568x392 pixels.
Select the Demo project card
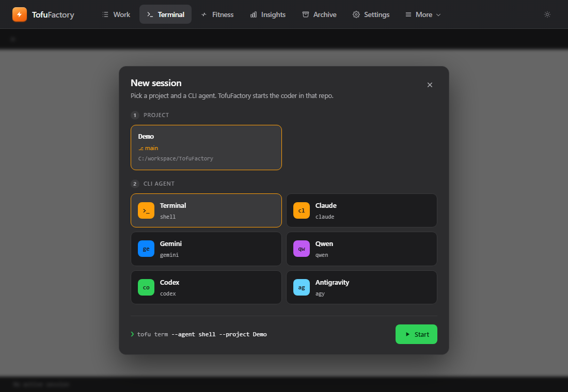206,148
